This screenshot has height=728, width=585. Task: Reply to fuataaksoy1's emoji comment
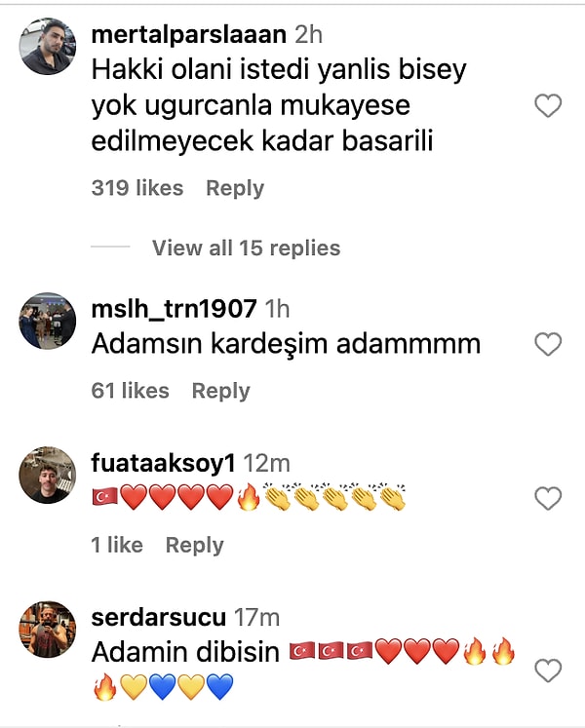coord(195,545)
